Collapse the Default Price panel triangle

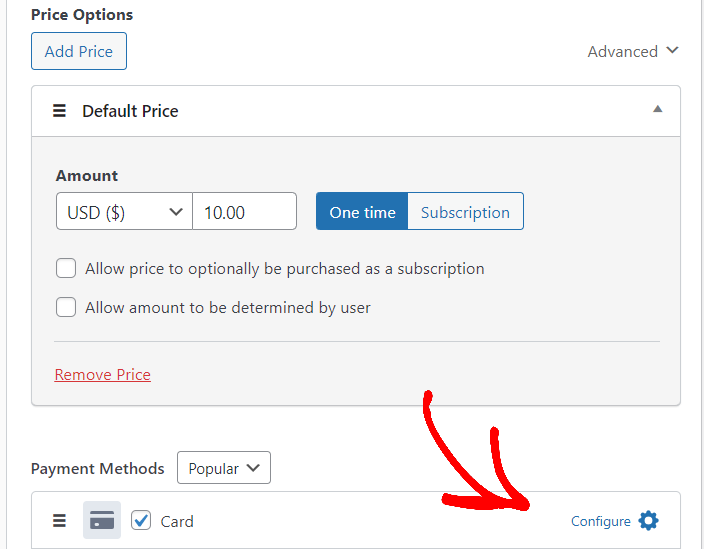(x=657, y=110)
